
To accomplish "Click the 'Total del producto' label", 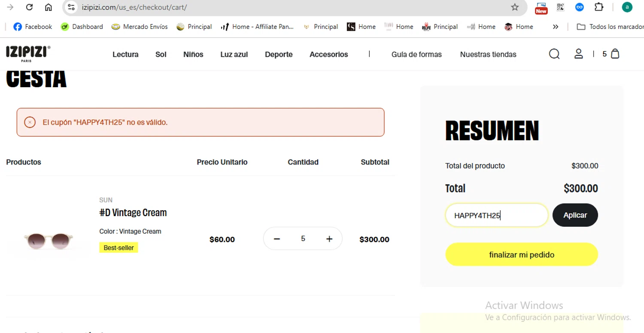I will tap(475, 166).
